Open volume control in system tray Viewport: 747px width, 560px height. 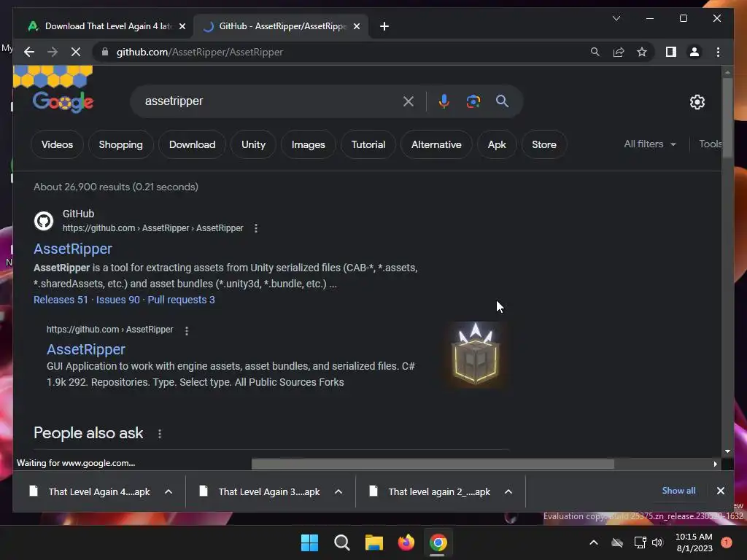(x=657, y=542)
